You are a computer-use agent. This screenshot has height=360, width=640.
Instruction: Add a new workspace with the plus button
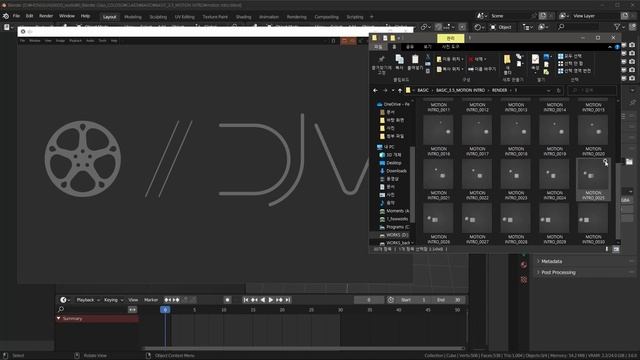pyautogui.click(x=371, y=17)
